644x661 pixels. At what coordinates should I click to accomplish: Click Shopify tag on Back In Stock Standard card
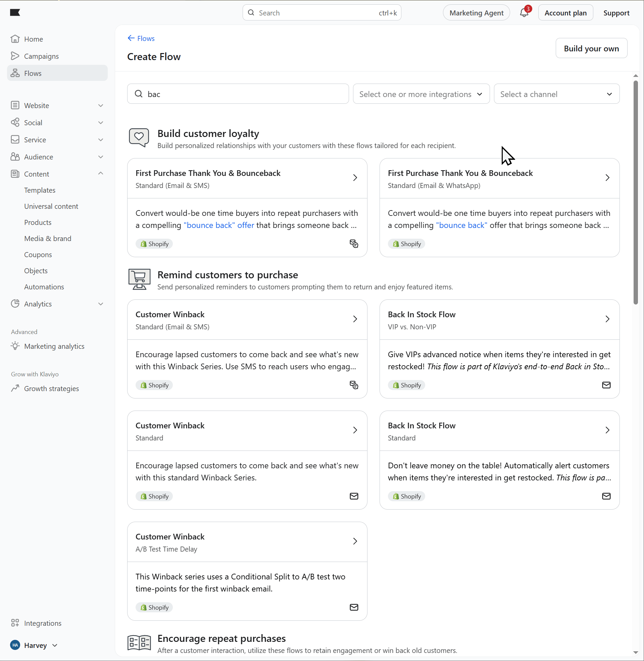[x=406, y=496]
